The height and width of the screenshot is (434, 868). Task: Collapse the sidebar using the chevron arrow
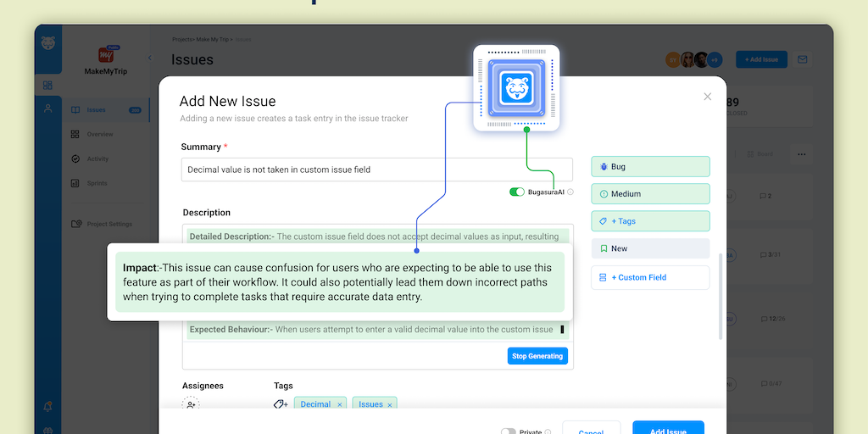(x=149, y=58)
